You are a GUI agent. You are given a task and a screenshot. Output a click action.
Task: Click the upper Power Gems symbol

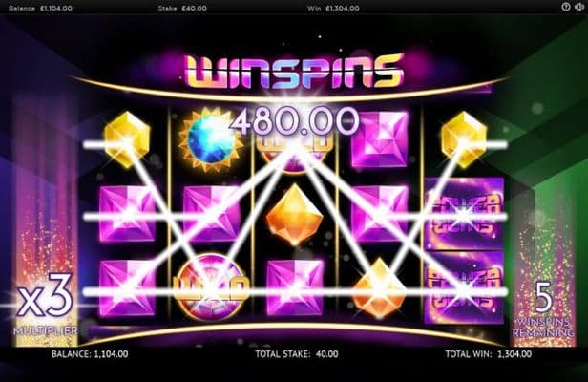pos(464,213)
